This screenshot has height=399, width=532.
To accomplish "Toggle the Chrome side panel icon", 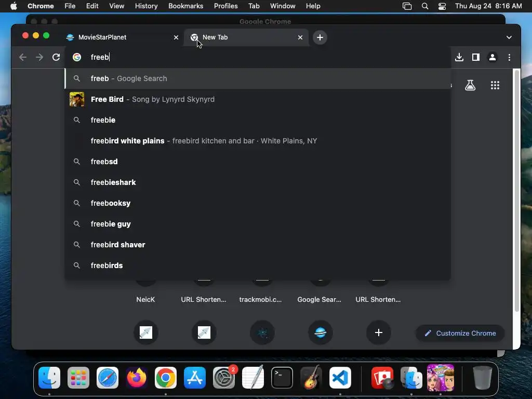I will click(476, 57).
